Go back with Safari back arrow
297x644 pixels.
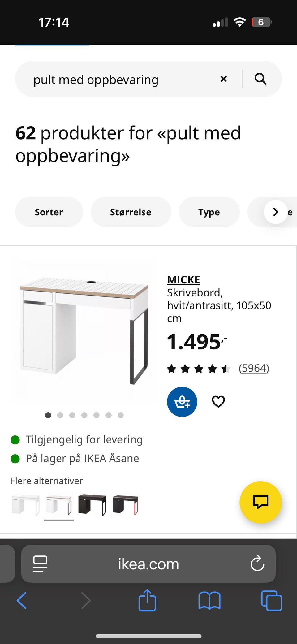pos(22,601)
